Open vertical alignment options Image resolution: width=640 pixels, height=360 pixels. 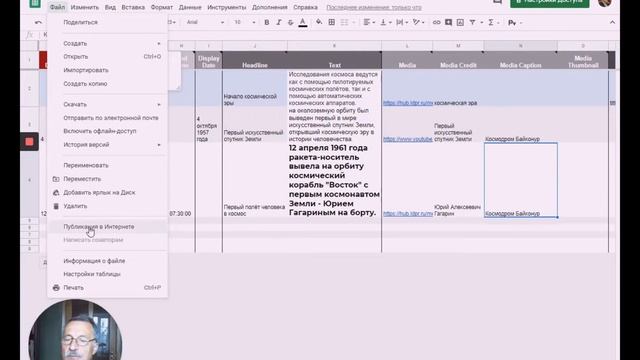[385, 22]
